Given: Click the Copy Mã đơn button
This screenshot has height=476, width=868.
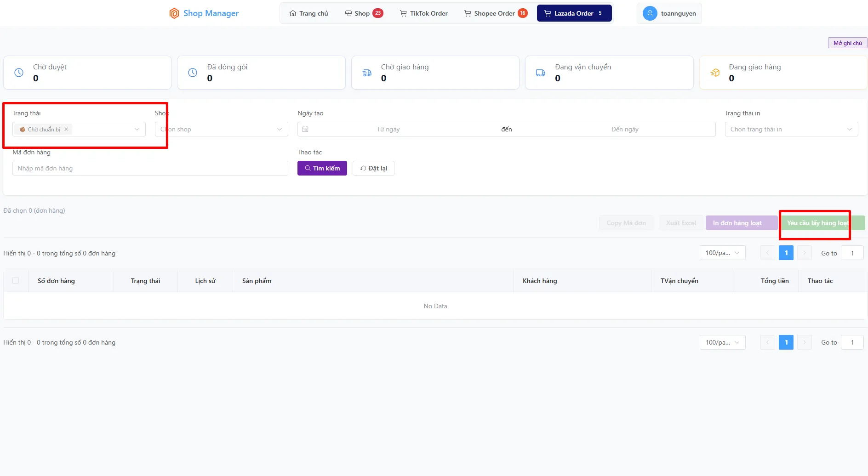Looking at the screenshot, I should click(626, 223).
